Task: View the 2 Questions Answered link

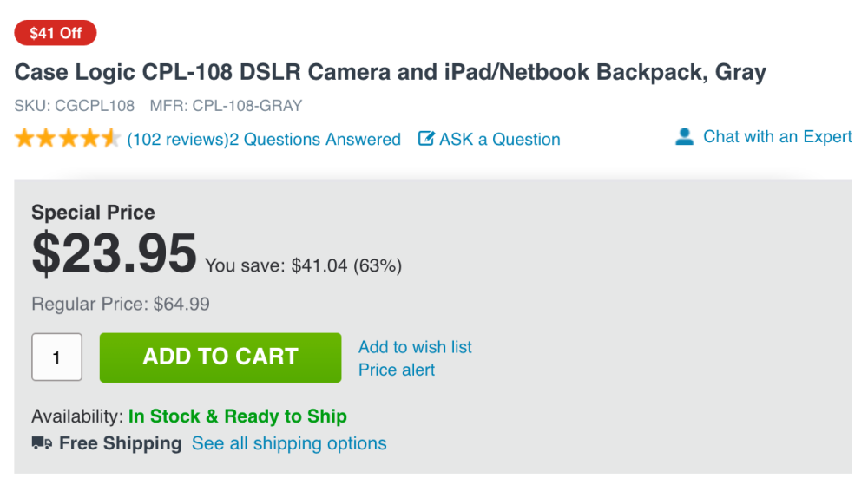Action: [x=315, y=140]
